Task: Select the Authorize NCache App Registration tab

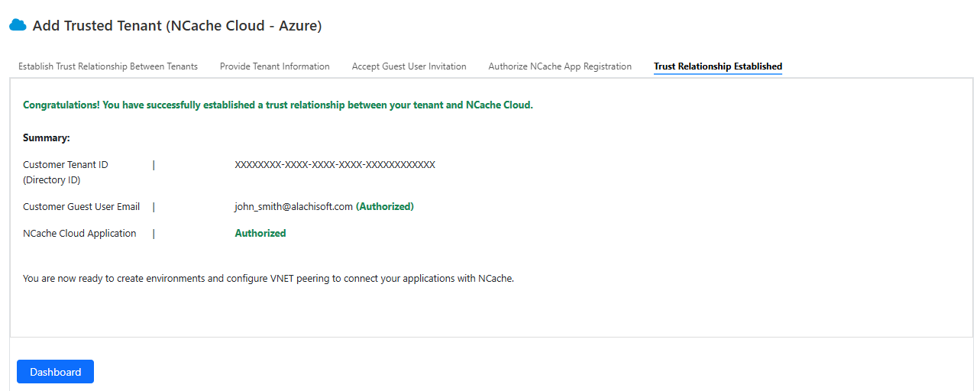Action: [560, 66]
